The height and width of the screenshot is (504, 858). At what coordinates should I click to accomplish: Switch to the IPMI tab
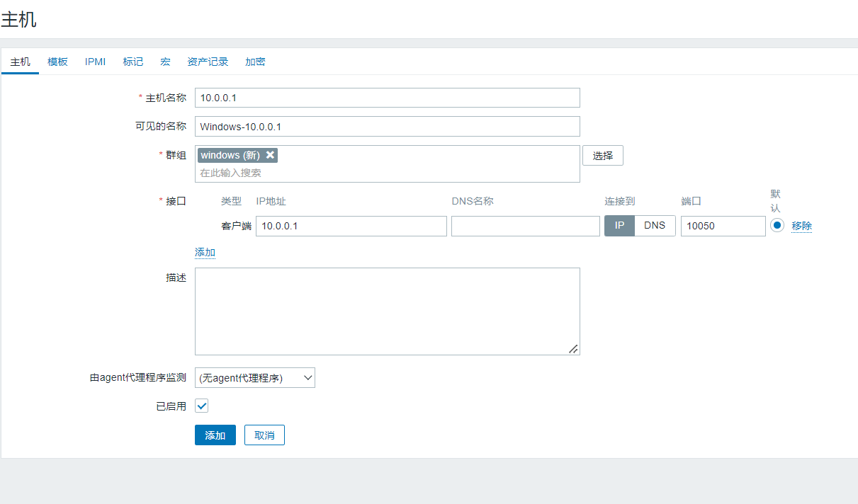[x=95, y=62]
